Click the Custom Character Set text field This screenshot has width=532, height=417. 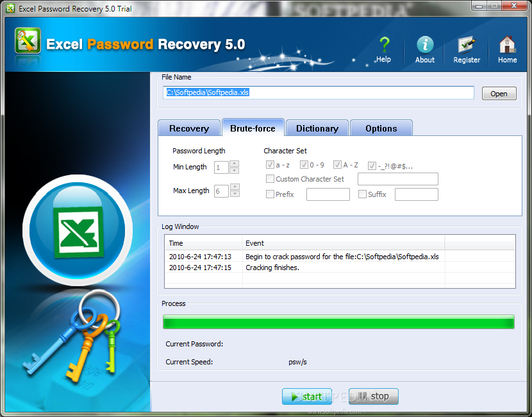(398, 179)
